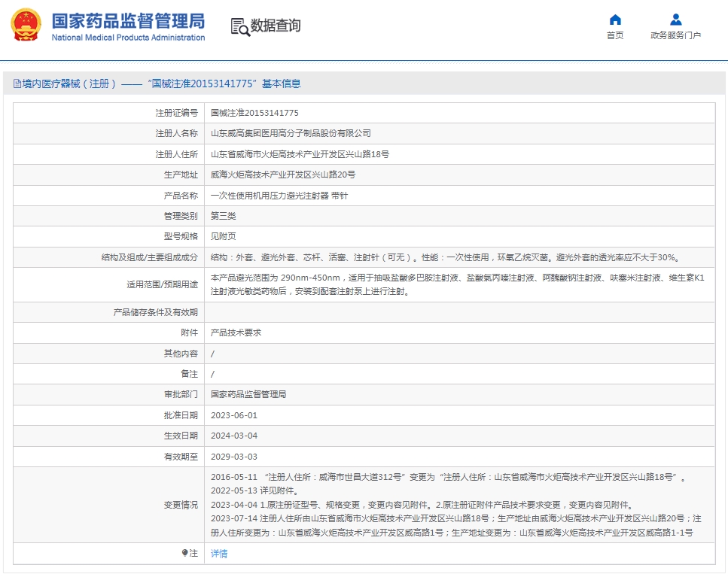Viewport: 728px width, 577px height.
Task: Click the 有效期至 row label
Action: [181, 457]
